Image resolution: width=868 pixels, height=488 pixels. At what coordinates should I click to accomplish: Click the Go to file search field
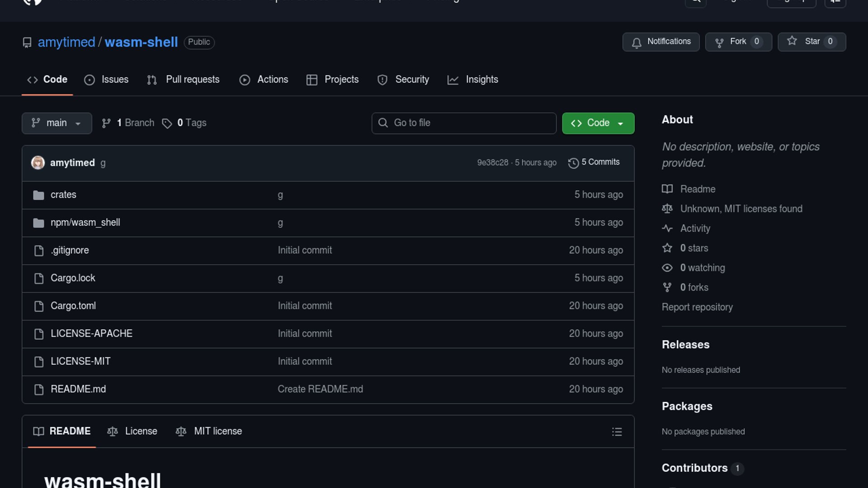(x=464, y=123)
